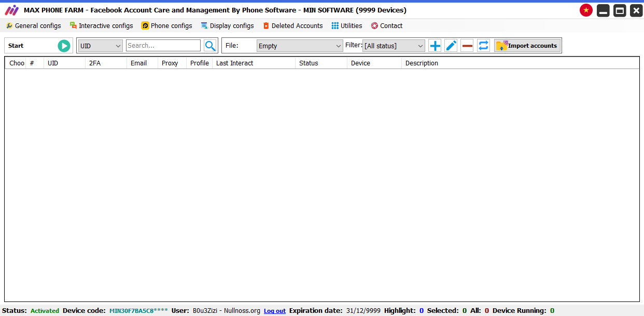Click the Start label button
The height and width of the screenshot is (316, 644).
(16, 46)
